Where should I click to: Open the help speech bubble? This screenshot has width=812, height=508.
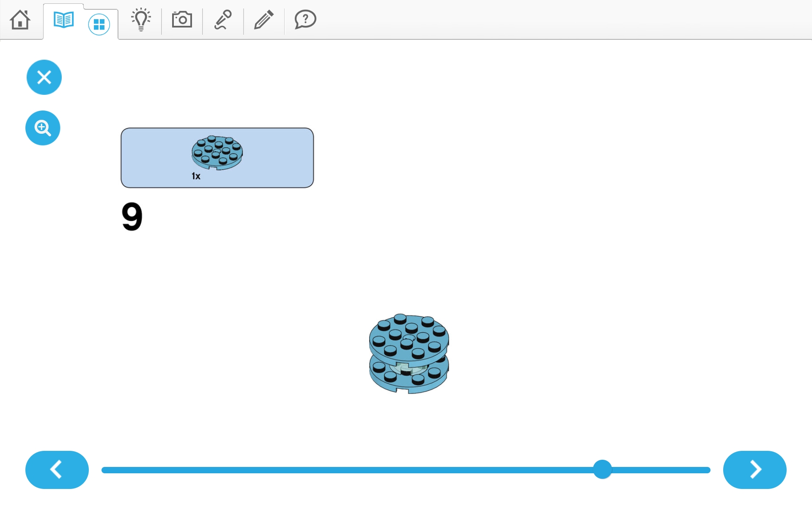click(x=305, y=19)
